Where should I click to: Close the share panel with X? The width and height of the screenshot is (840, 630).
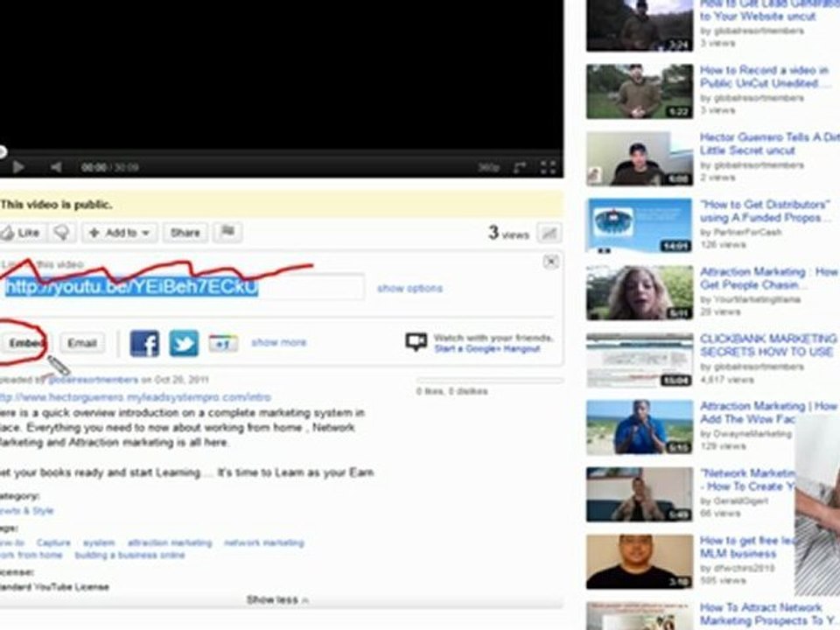click(550, 262)
